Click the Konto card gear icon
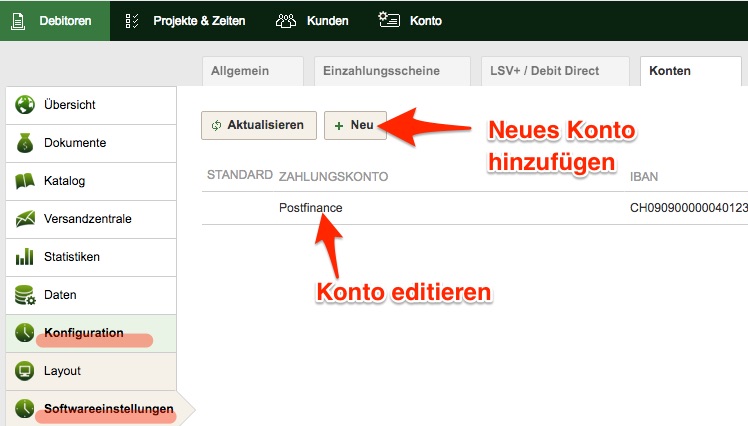Screen dimensions: 748x426 tap(389, 20)
